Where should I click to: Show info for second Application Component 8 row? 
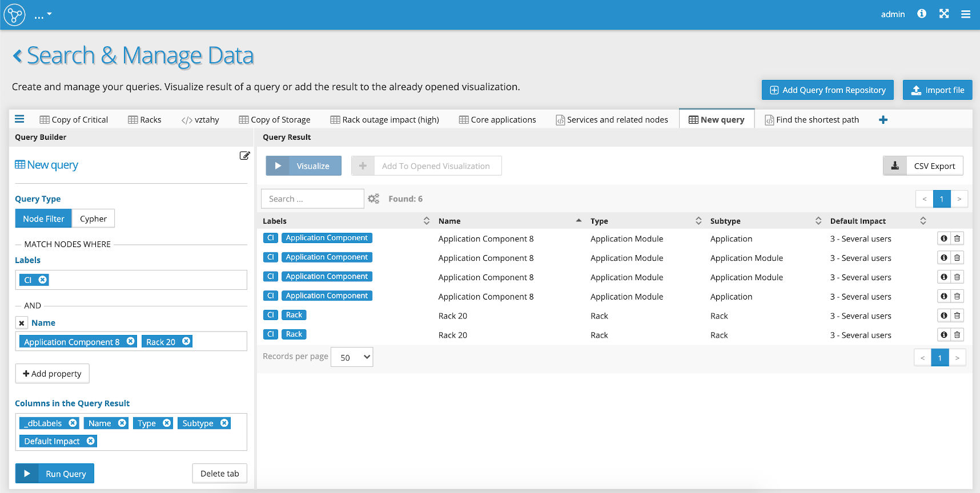coord(944,258)
